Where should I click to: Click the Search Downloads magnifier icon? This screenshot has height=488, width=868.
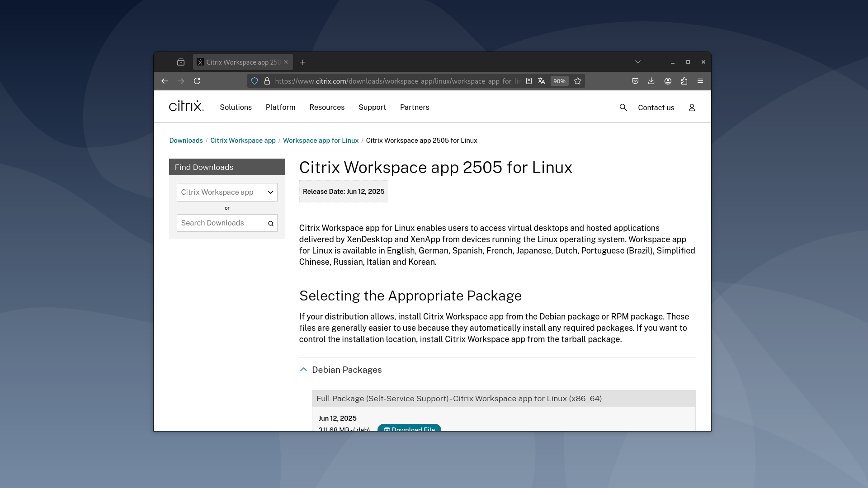[x=271, y=223]
